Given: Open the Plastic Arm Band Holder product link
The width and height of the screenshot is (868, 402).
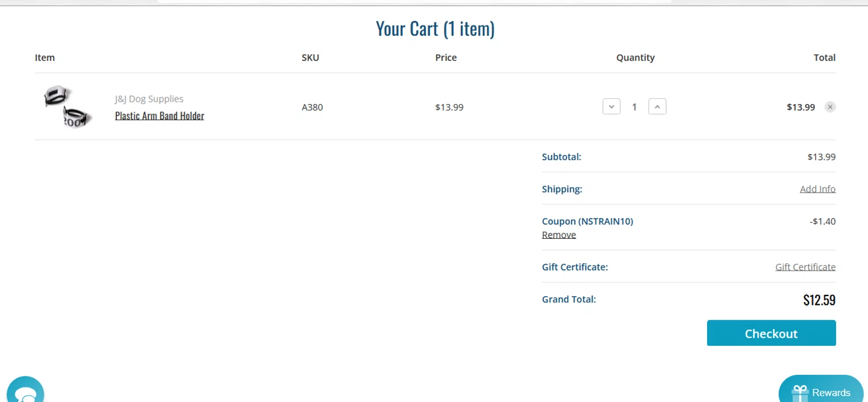Looking at the screenshot, I should click(160, 116).
